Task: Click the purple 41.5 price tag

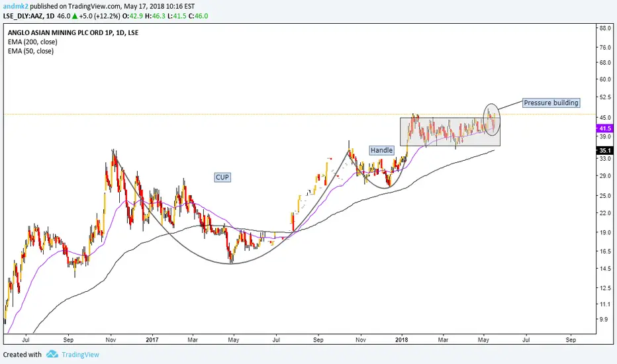Action: (605, 128)
